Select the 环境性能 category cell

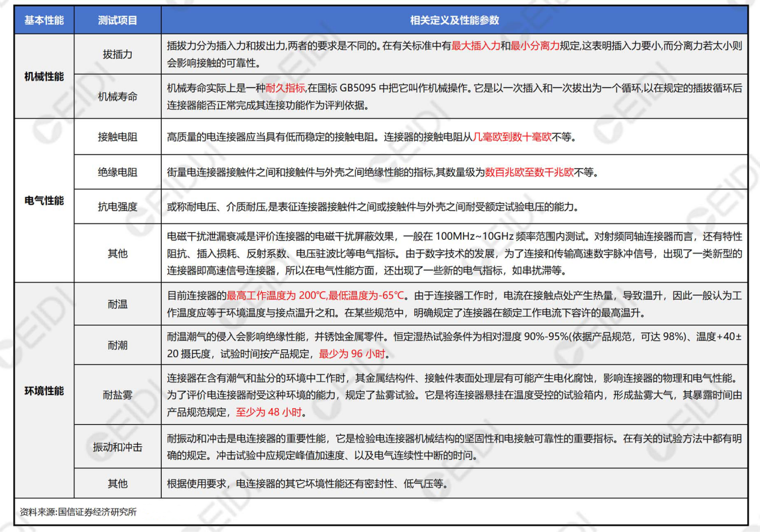[43, 391]
